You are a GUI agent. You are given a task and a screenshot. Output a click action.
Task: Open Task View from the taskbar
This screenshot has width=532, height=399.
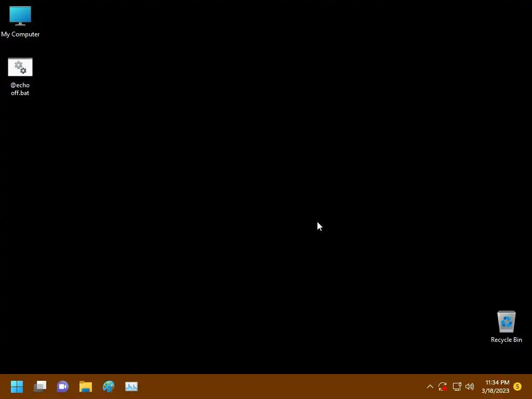coord(40,387)
